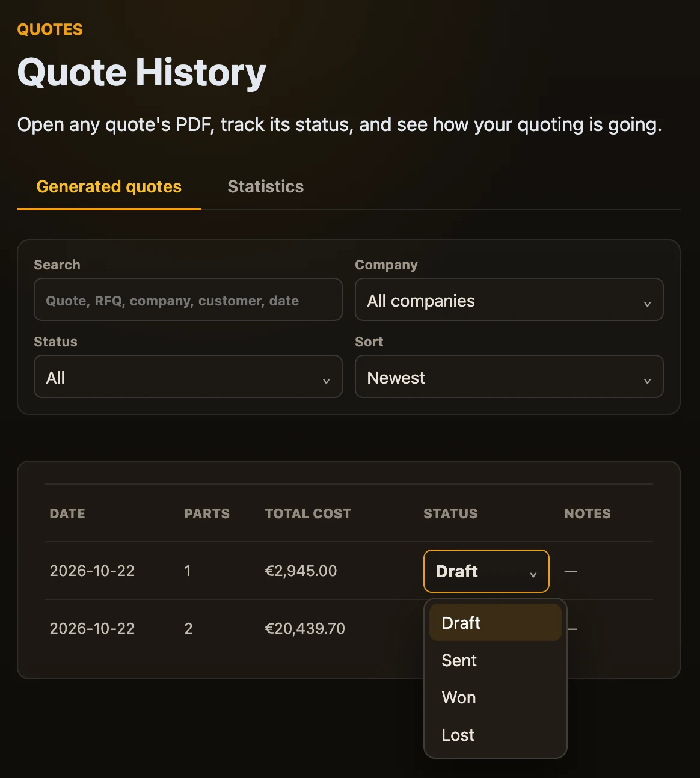This screenshot has width=700, height=778.
Task: Switch to the Statistics tab
Action: (265, 186)
